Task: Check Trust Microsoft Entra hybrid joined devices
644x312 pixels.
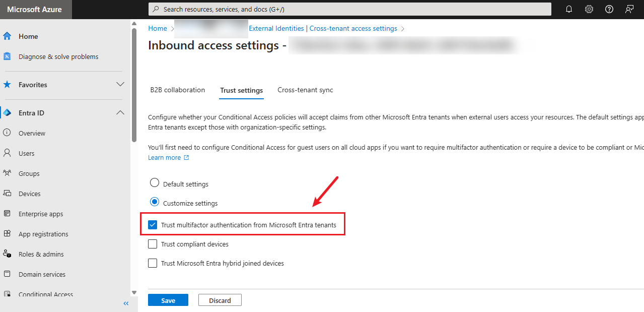Action: click(x=153, y=263)
